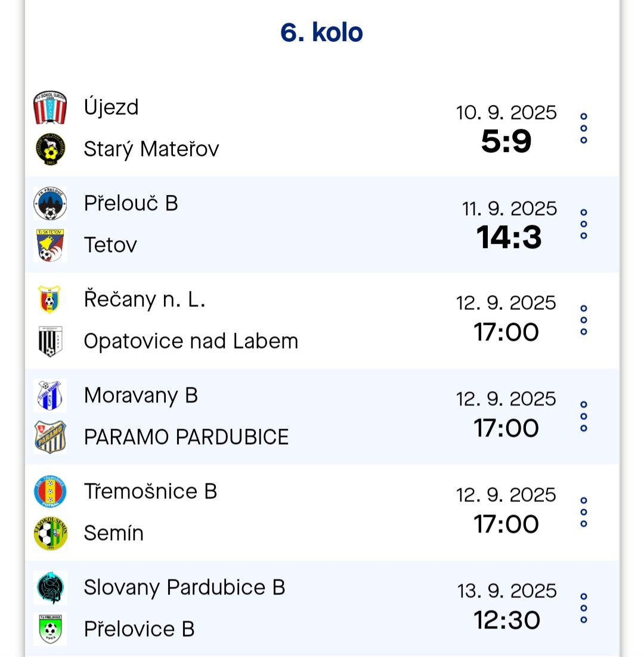Click the 6. kolo round heading

pos(322,33)
